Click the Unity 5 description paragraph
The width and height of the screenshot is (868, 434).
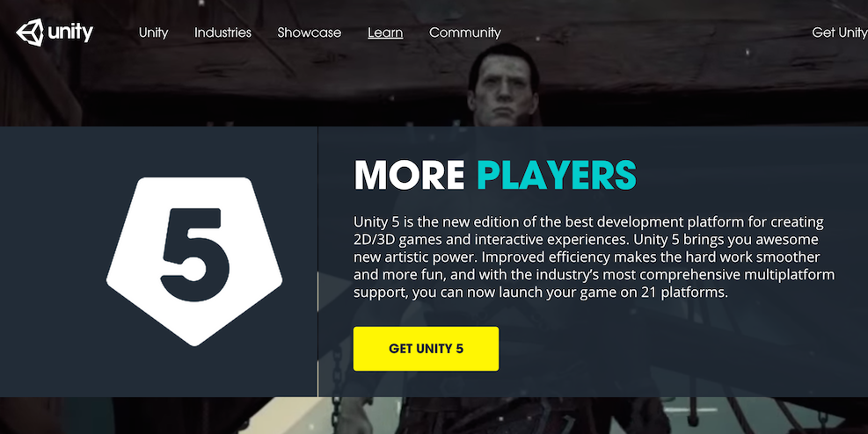594,257
